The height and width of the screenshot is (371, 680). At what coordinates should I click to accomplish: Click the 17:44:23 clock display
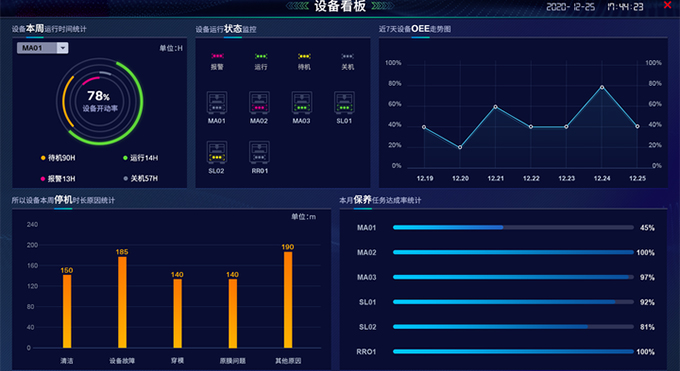[x=625, y=7]
